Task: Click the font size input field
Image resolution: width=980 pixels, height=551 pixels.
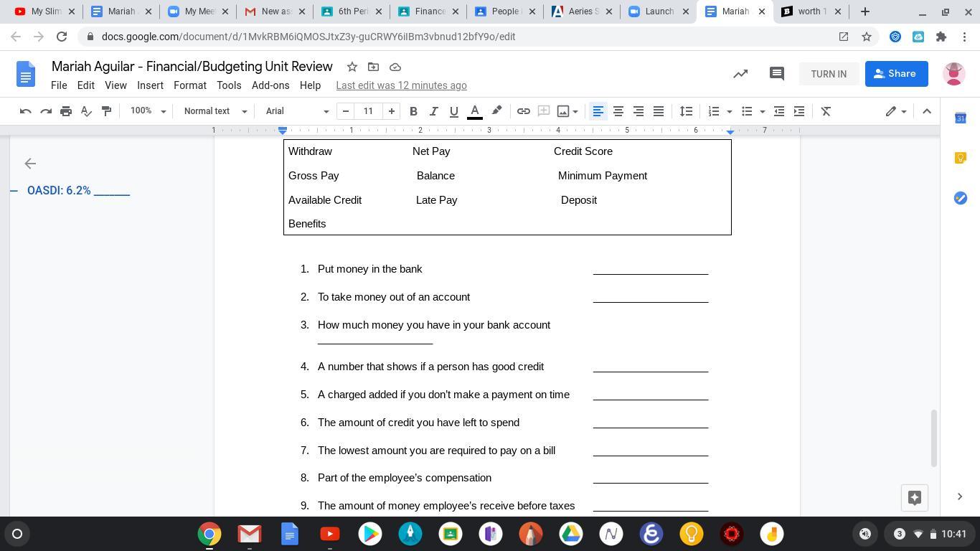Action: point(368,111)
